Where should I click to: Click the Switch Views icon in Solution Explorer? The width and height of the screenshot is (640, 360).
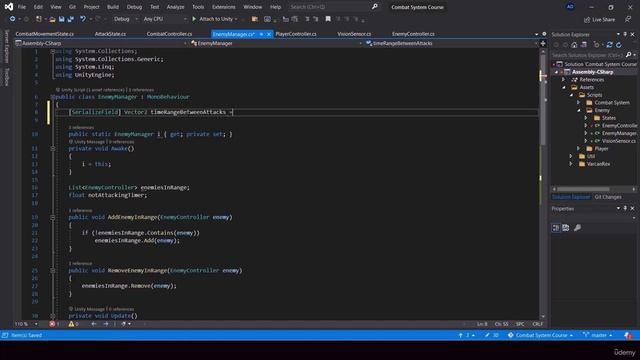(584, 44)
